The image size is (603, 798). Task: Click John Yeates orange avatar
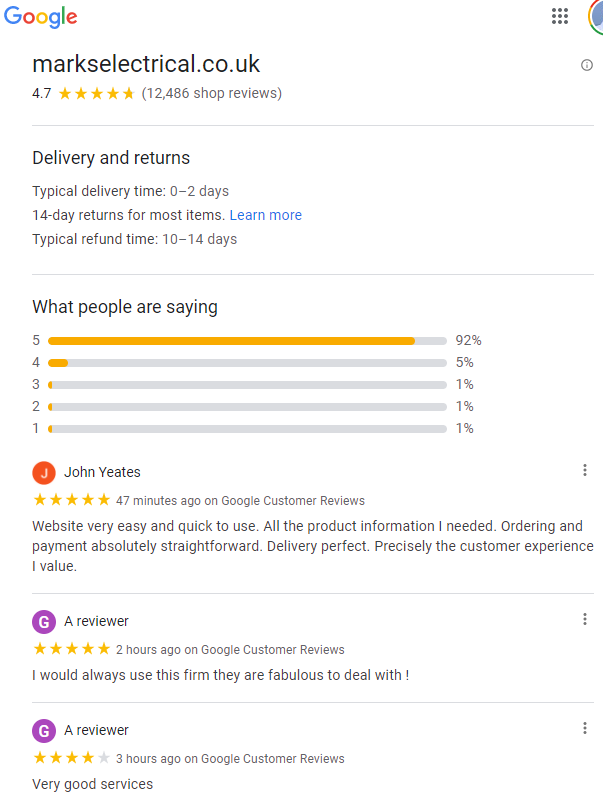pos(44,473)
